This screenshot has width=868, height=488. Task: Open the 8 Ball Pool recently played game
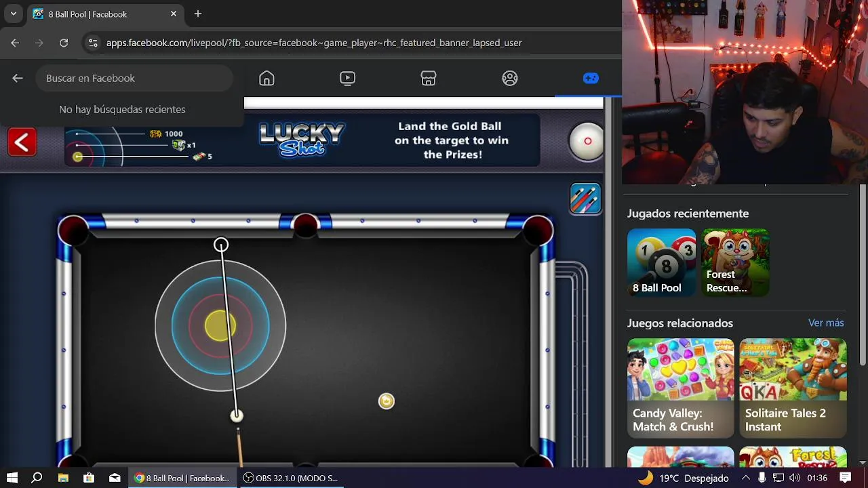point(662,262)
